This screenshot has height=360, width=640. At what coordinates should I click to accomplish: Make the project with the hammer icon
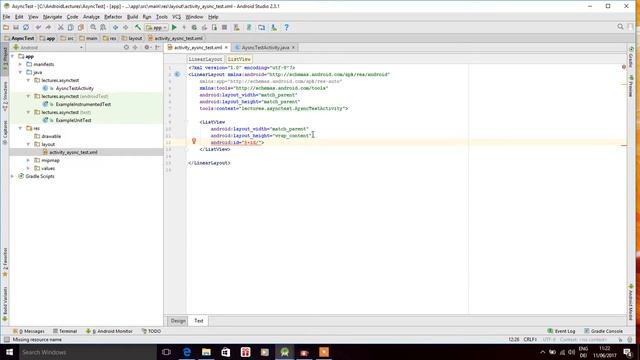click(x=138, y=27)
